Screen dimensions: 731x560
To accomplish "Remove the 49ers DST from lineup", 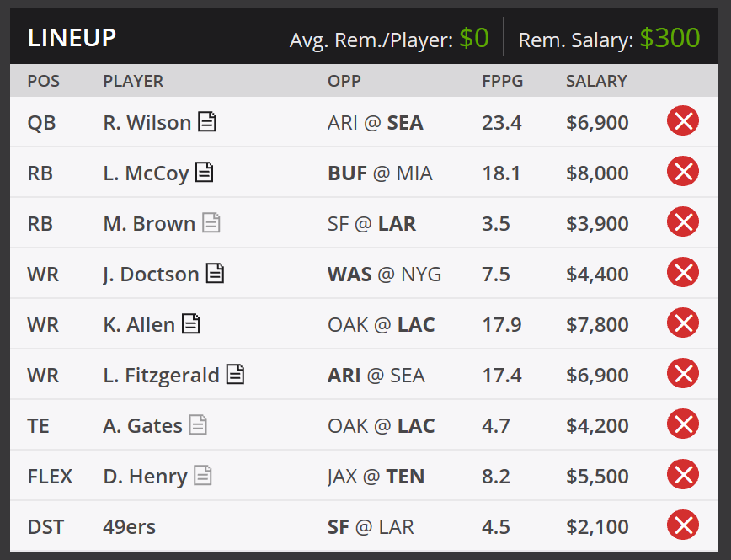I will click(683, 526).
